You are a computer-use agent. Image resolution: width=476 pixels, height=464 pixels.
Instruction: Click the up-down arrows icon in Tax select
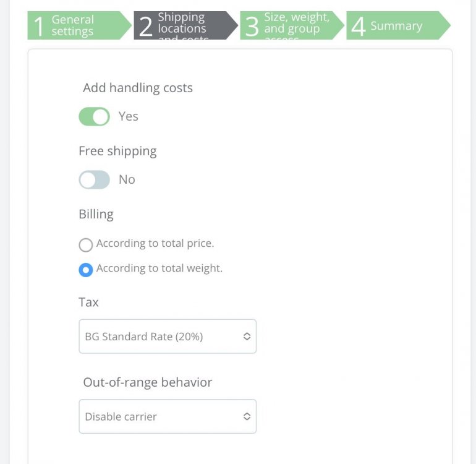247,337
